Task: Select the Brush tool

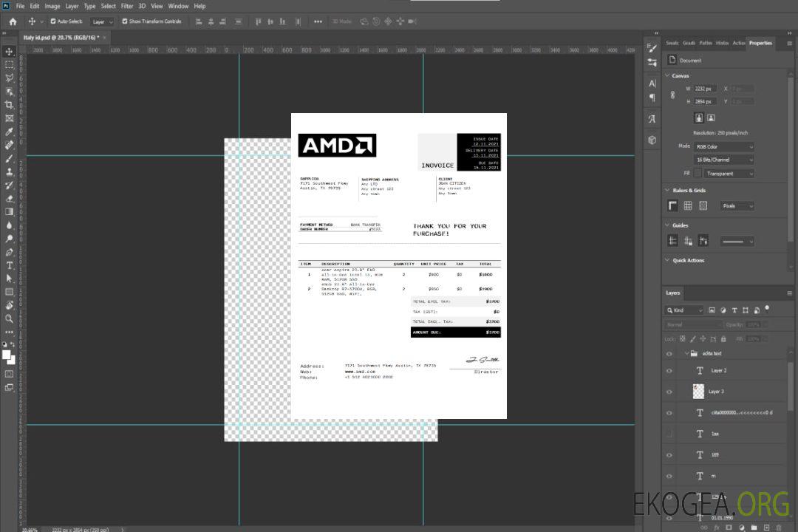Action: coord(9,158)
